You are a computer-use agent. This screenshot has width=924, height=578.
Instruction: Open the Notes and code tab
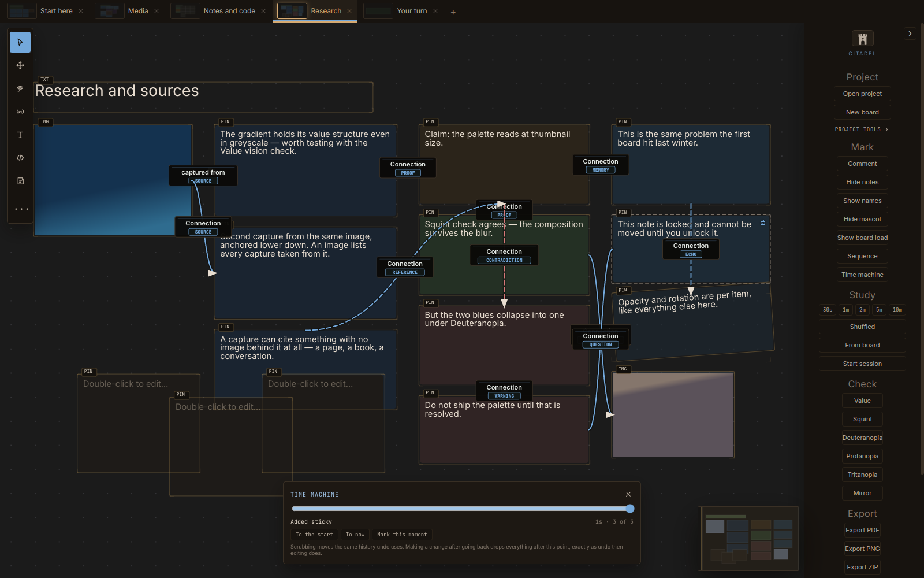[x=219, y=11]
